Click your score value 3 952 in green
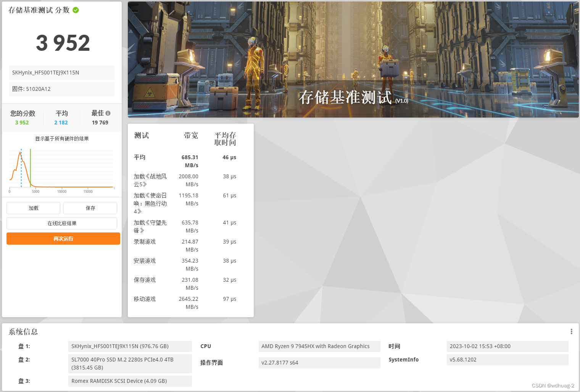The image size is (580, 392). (22, 123)
